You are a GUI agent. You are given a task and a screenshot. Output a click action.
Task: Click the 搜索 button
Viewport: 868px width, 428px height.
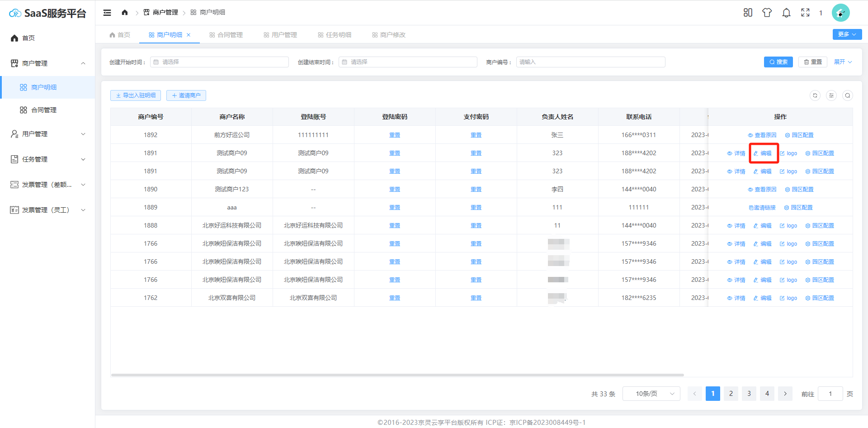(778, 62)
